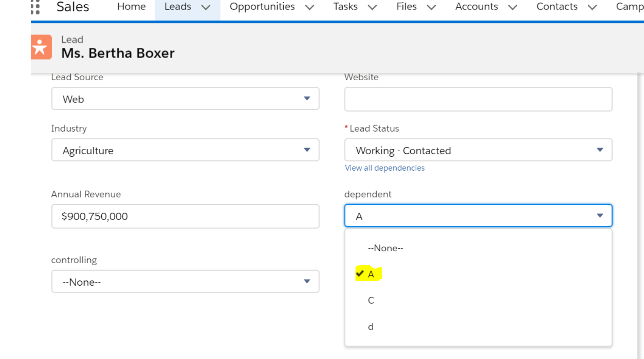The image size is (644, 359).
Task: Expand the Industry dropdown showing Agriculture
Action: point(185,150)
